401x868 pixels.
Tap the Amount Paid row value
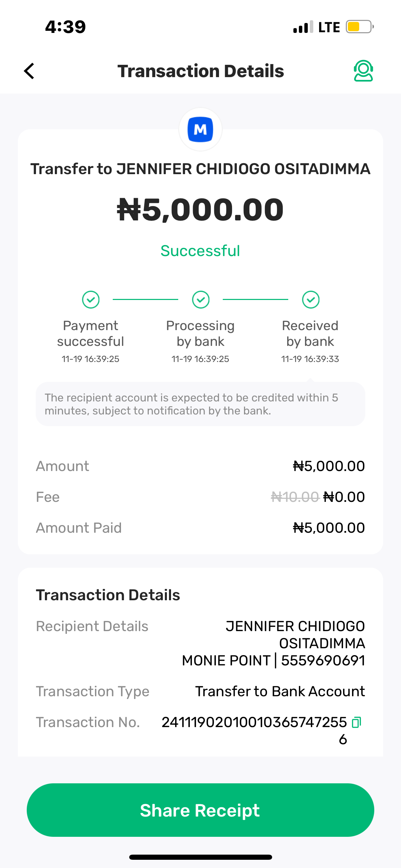[329, 528]
